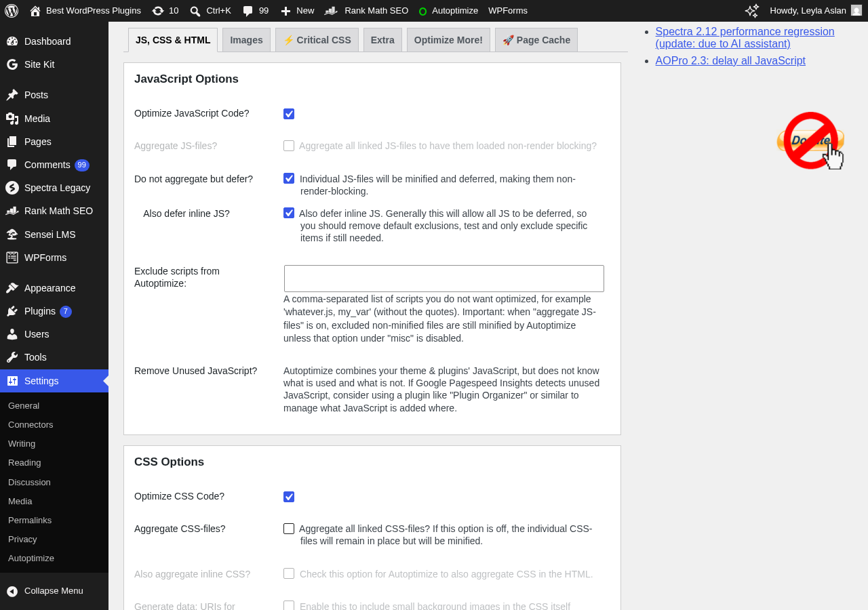The height and width of the screenshot is (610, 868).
Task: Toggle Also defer inline JS checkbox
Action: click(289, 213)
